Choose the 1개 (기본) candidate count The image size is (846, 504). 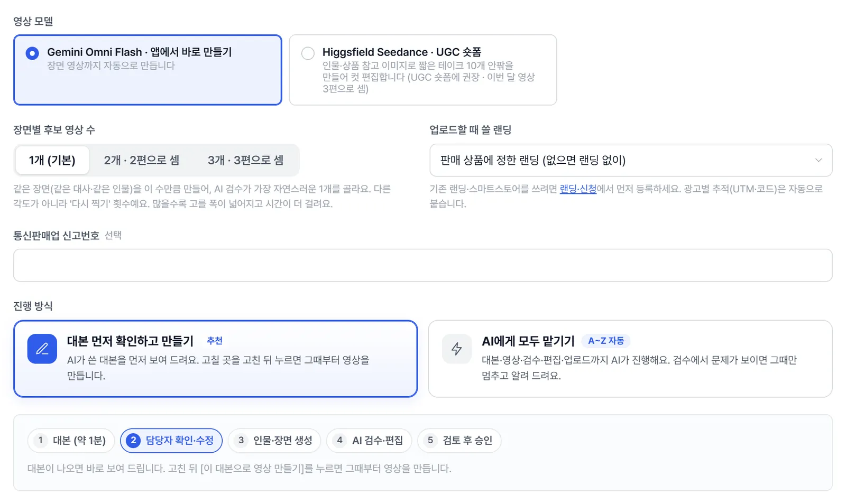tap(52, 160)
